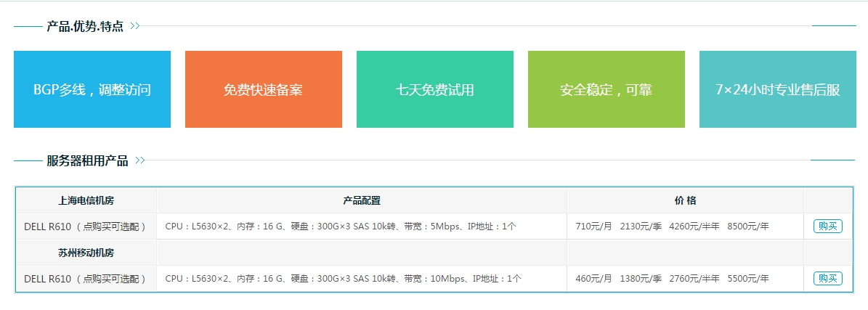Click the double arrow after 服务器租用产品

tap(140, 160)
